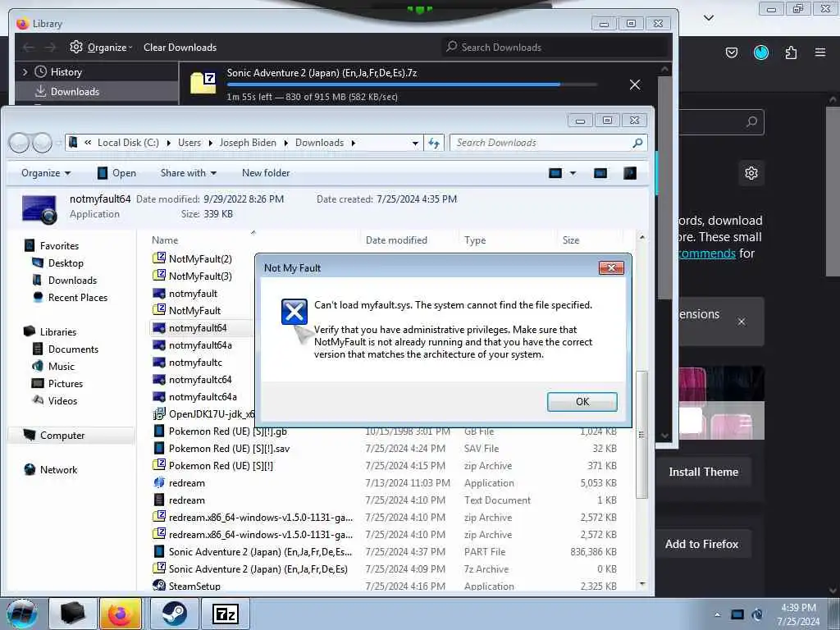Close the Not My Fault error dialog
This screenshot has height=630, width=840.
(x=611, y=268)
